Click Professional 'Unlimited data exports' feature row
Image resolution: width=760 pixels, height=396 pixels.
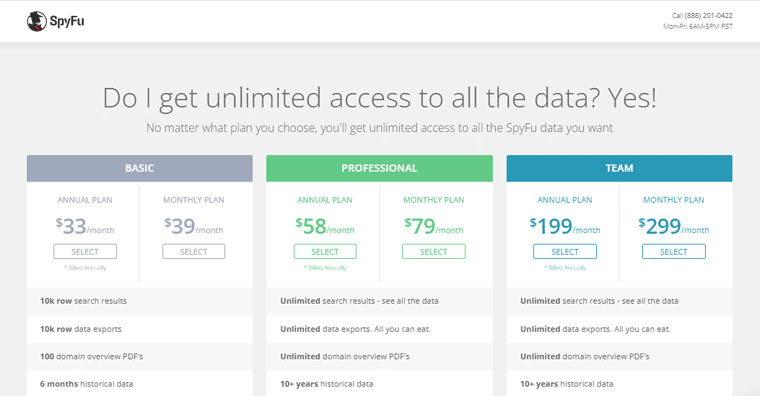(380, 329)
